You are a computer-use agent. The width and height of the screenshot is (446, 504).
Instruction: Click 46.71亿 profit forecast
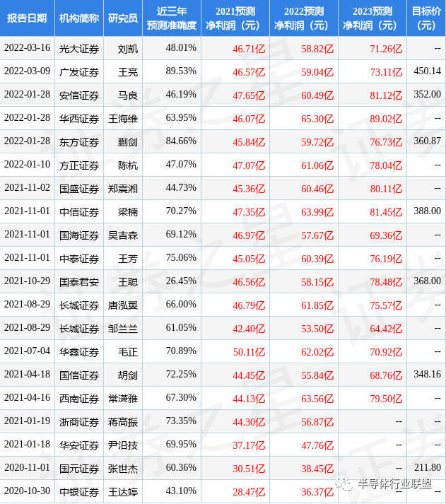pos(249,49)
